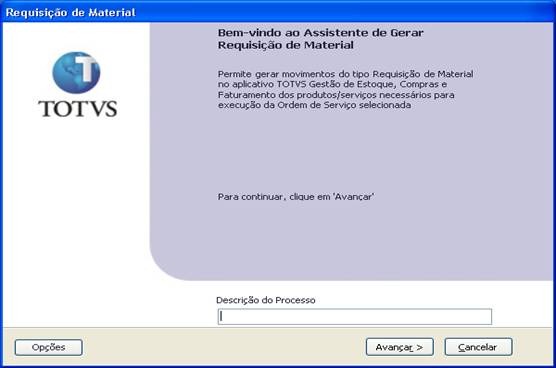Viewport: 556px width, 368px height.
Task: Select the 'Descrição do Processo' label
Action: (266, 300)
